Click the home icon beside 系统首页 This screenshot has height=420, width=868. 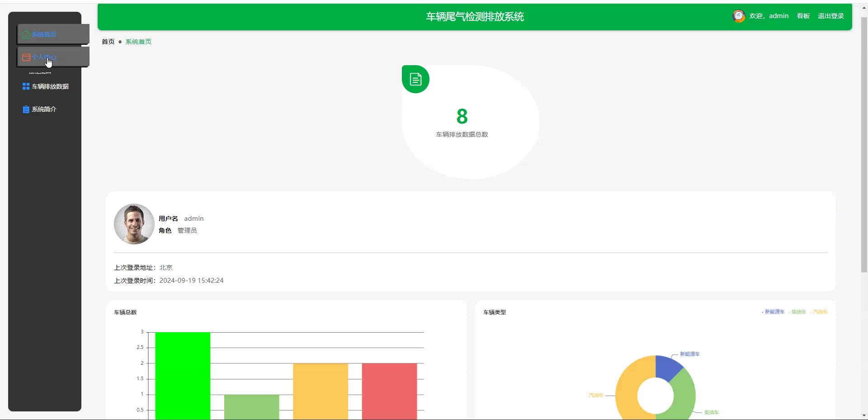(x=26, y=35)
